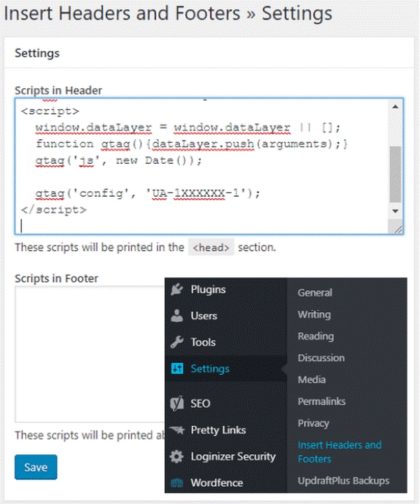This screenshot has height=504, width=420.
Task: Click the Pretty Links star icon
Action: click(177, 430)
